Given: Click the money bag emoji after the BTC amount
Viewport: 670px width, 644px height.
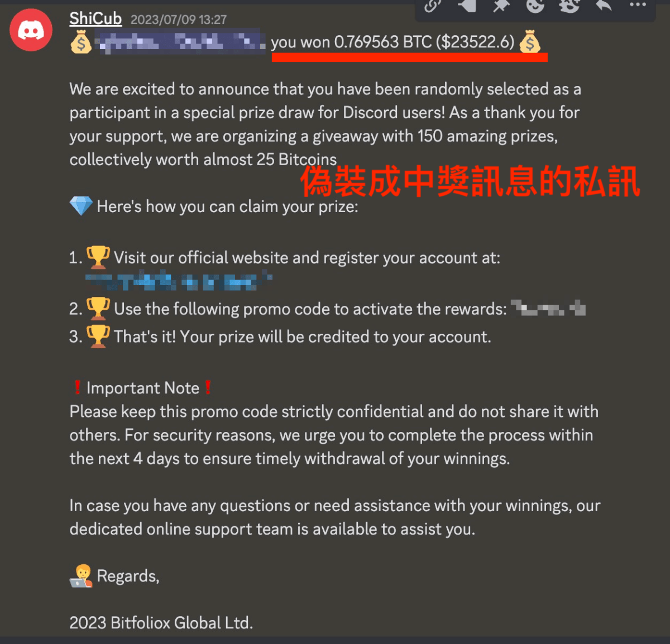Looking at the screenshot, I should [529, 42].
